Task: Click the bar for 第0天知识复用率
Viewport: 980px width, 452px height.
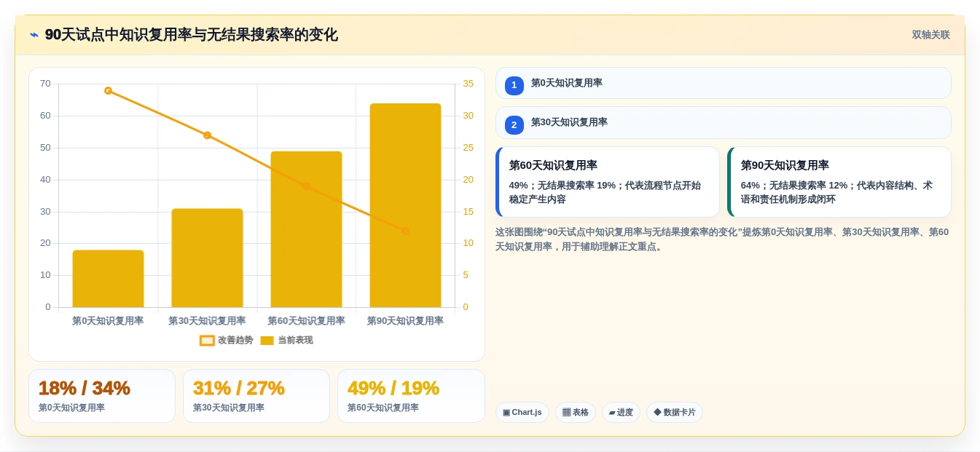Action: click(108, 279)
